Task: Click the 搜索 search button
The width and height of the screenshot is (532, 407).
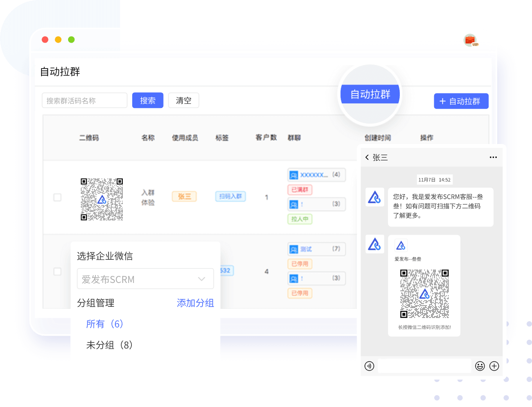Action: tap(147, 100)
